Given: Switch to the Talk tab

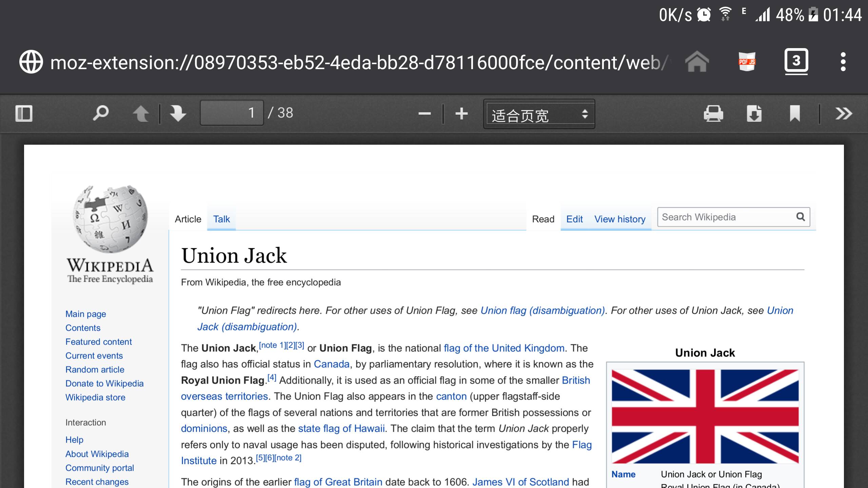Looking at the screenshot, I should [x=221, y=219].
